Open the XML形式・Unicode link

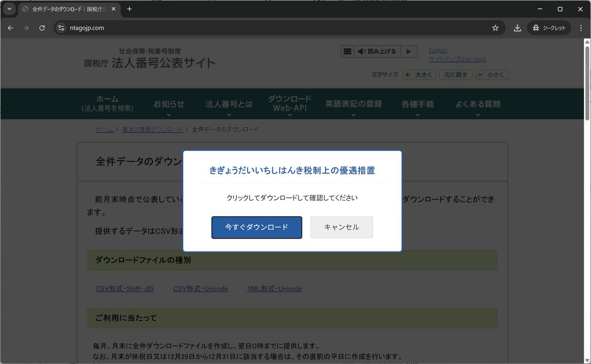(274, 289)
